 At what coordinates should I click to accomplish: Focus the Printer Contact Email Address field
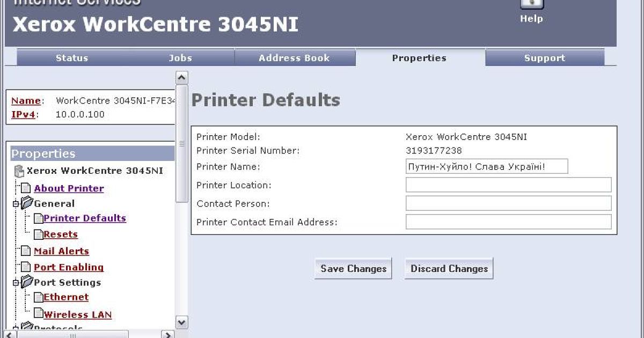click(x=509, y=222)
